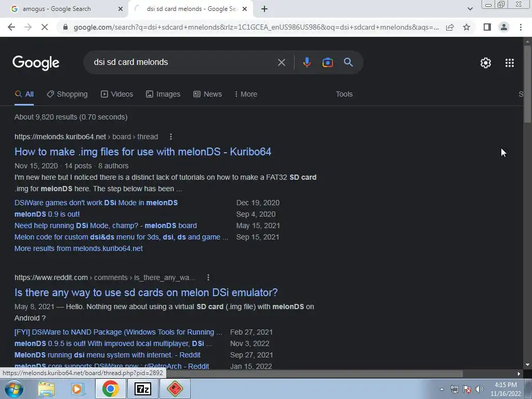532x399 pixels.
Task: Open '[FYI] DSiWare to NAND Package' link
Action: 118,332
